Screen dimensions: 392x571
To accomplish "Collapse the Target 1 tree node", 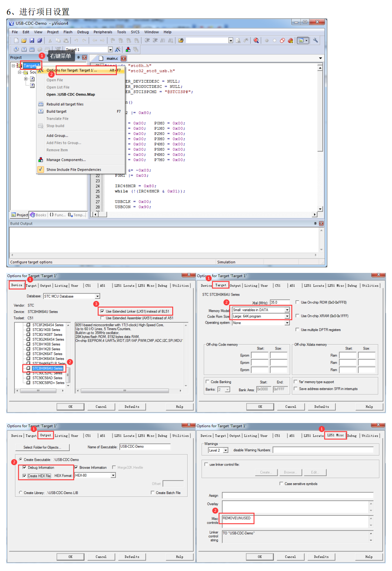I will pyautogui.click(x=13, y=65).
